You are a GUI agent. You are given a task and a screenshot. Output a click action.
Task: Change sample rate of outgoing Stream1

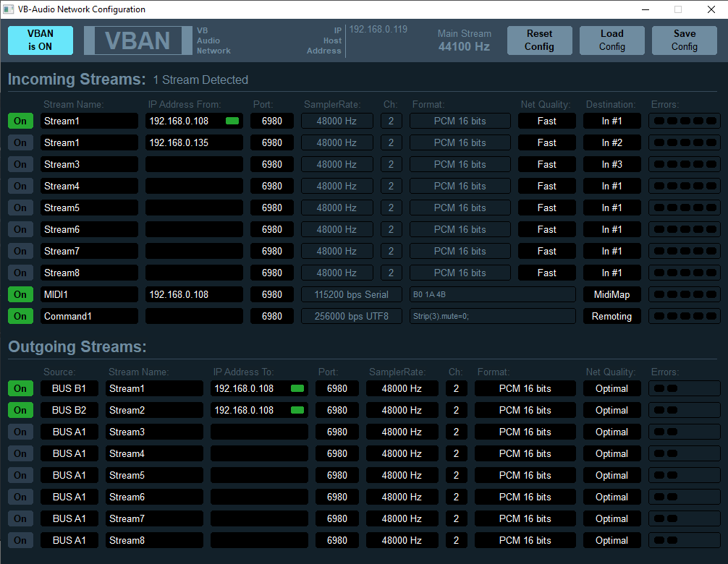click(x=402, y=389)
